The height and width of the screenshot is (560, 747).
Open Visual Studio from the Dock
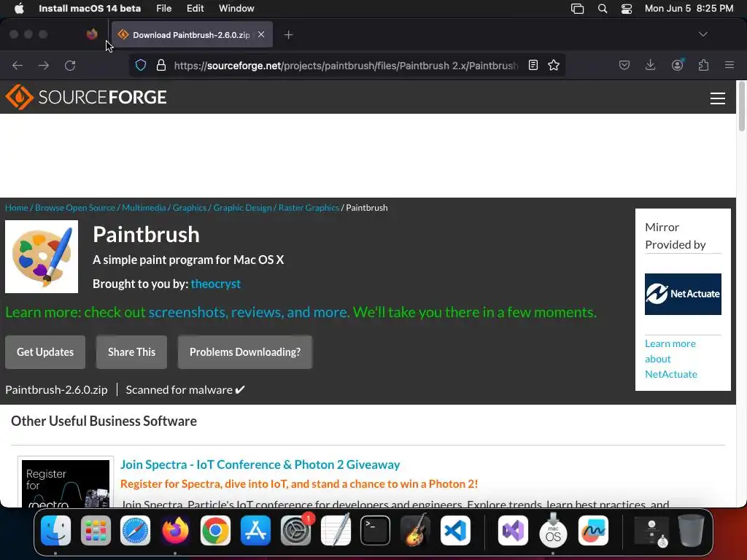tap(513, 530)
